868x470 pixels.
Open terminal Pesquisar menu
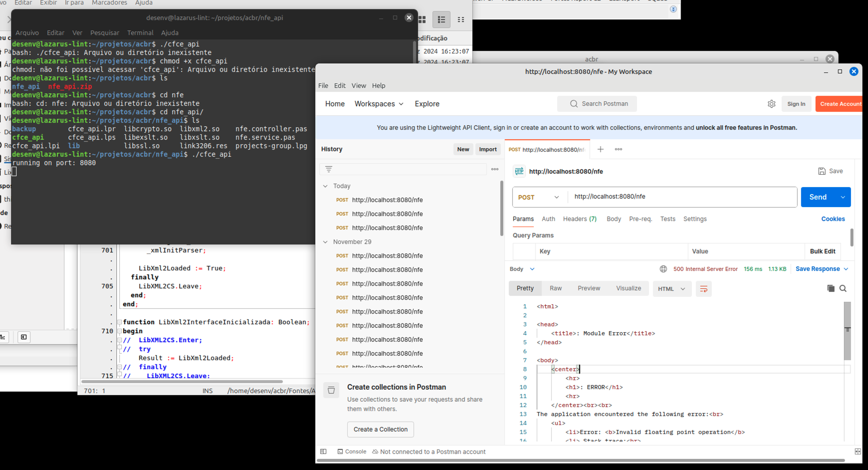105,33
